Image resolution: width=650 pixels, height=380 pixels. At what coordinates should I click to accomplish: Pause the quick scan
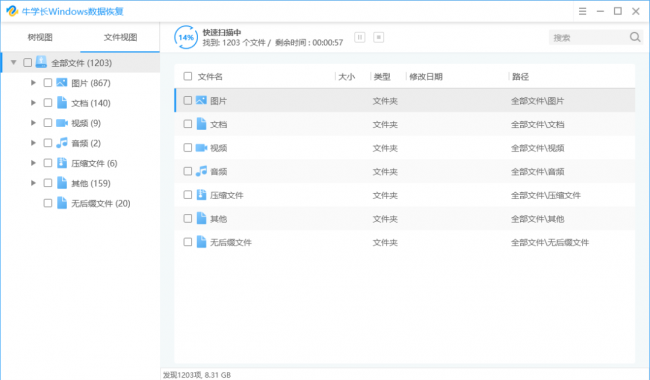point(359,37)
